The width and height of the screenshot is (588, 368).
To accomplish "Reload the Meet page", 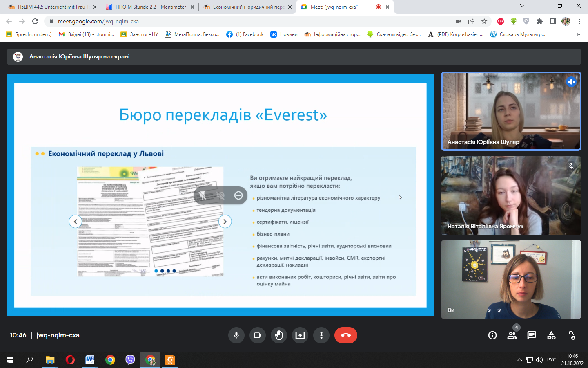I will 35,21.
